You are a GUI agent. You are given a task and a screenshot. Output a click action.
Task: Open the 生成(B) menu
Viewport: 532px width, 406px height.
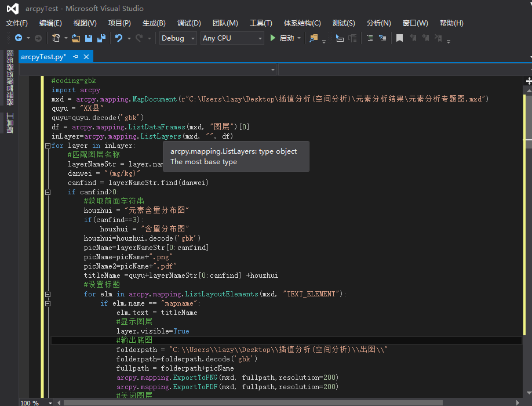(x=154, y=23)
